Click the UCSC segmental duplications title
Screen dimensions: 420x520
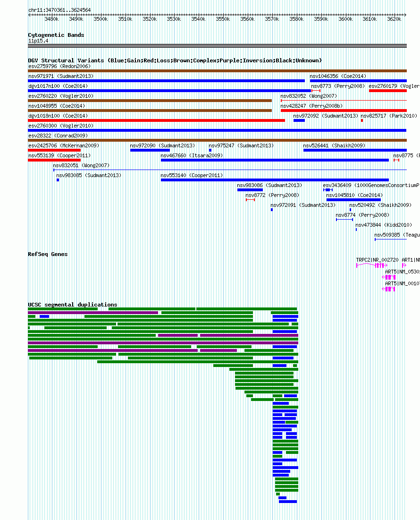(73, 305)
